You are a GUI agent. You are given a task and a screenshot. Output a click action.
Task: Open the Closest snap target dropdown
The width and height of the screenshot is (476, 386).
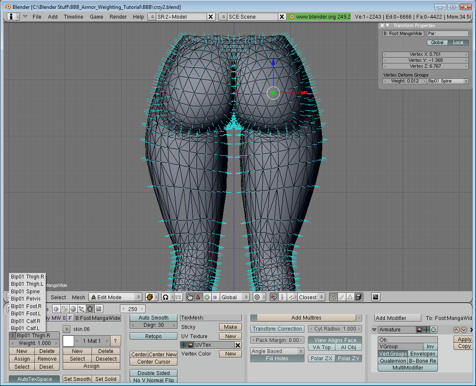(311, 297)
